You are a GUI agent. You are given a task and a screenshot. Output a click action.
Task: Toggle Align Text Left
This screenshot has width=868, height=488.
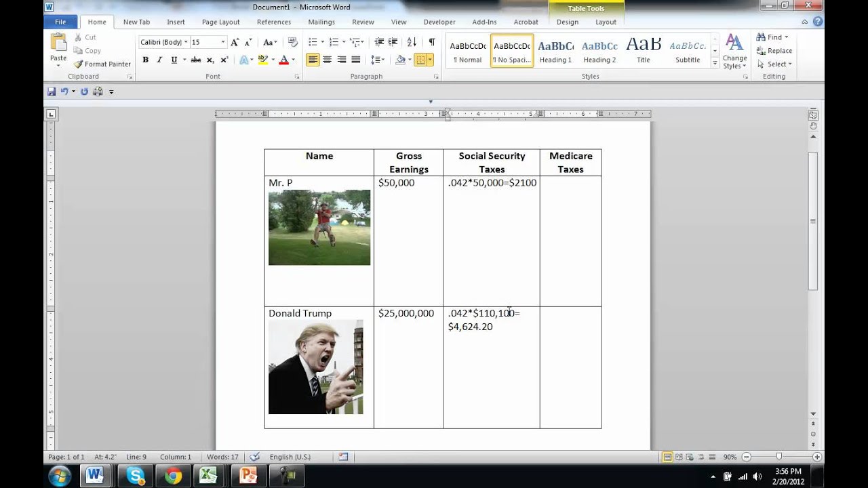tap(313, 60)
